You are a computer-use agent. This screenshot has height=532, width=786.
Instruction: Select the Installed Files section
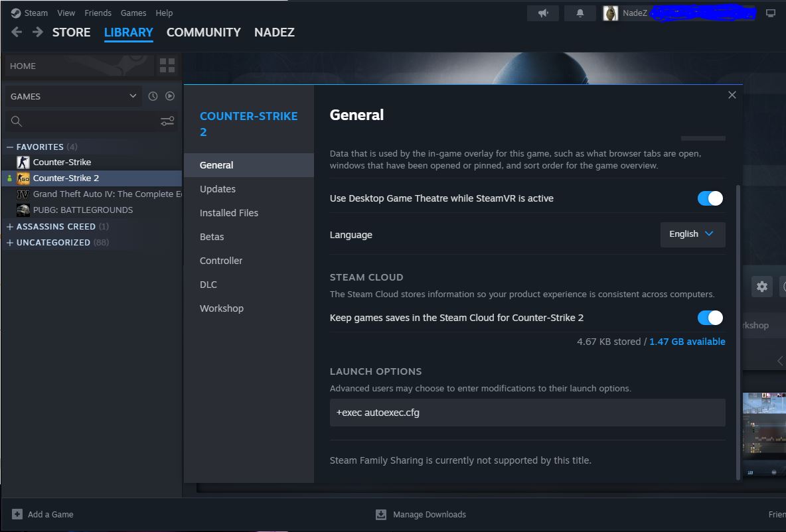[x=249, y=213]
